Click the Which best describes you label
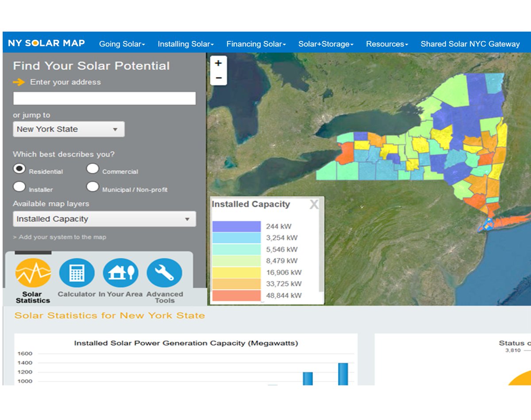Viewport: 531px width, 420px height. [x=64, y=154]
